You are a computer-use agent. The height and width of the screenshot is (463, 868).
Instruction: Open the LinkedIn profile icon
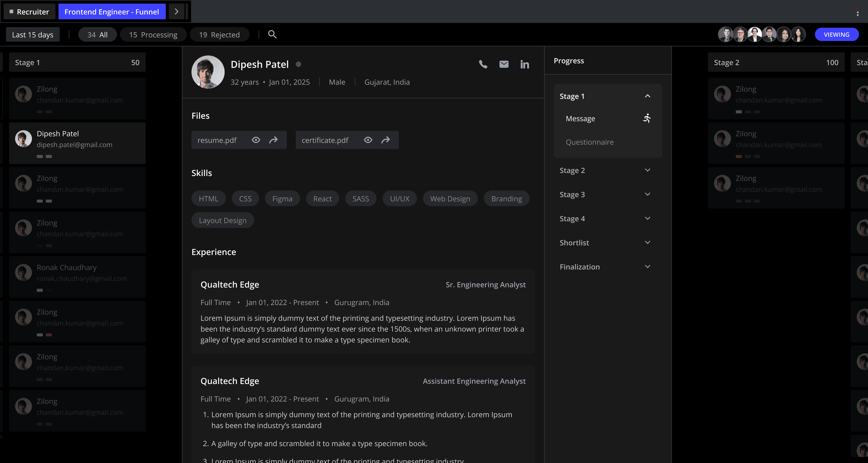525,64
